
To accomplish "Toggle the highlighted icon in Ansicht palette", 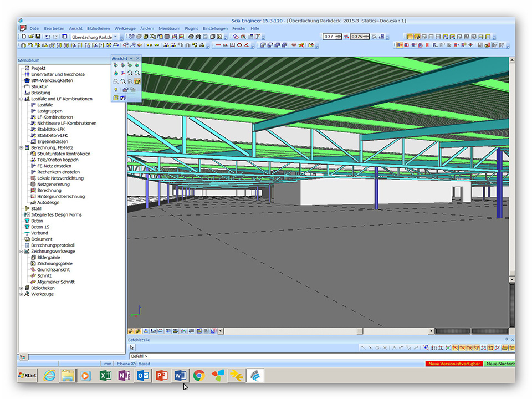I will [137, 81].
